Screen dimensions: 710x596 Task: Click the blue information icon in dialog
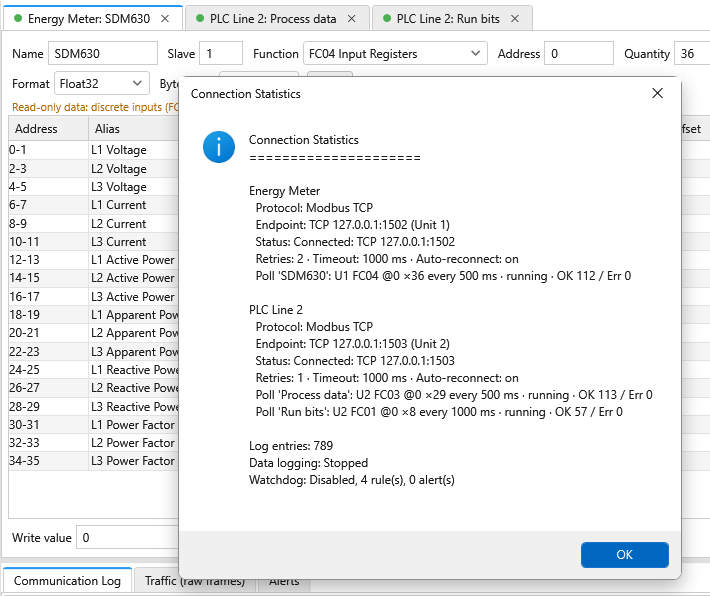[219, 147]
